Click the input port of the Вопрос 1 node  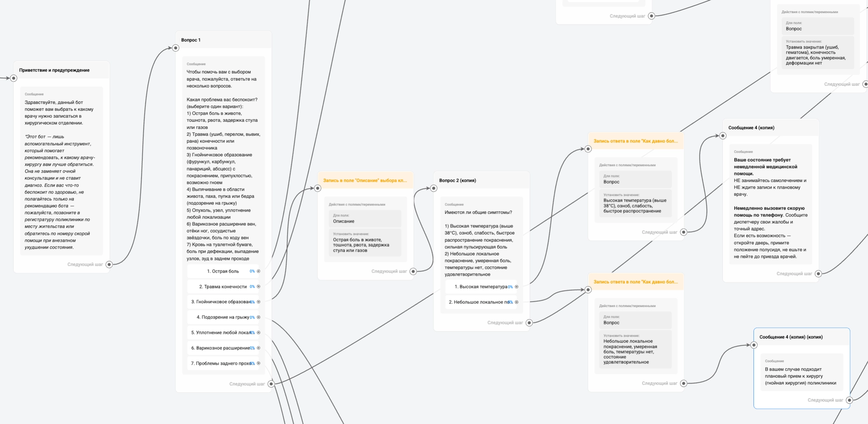click(175, 48)
